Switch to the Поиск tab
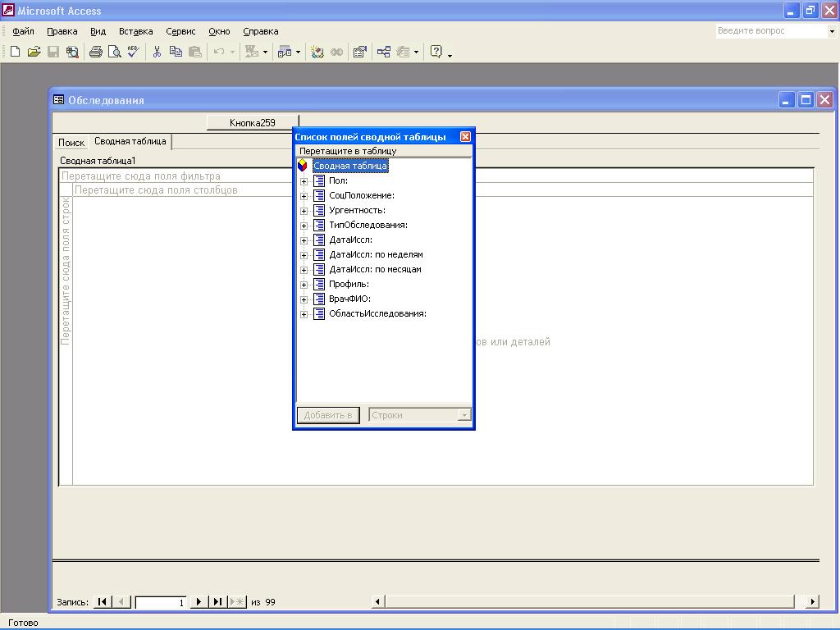This screenshot has height=630, width=840. [71, 143]
